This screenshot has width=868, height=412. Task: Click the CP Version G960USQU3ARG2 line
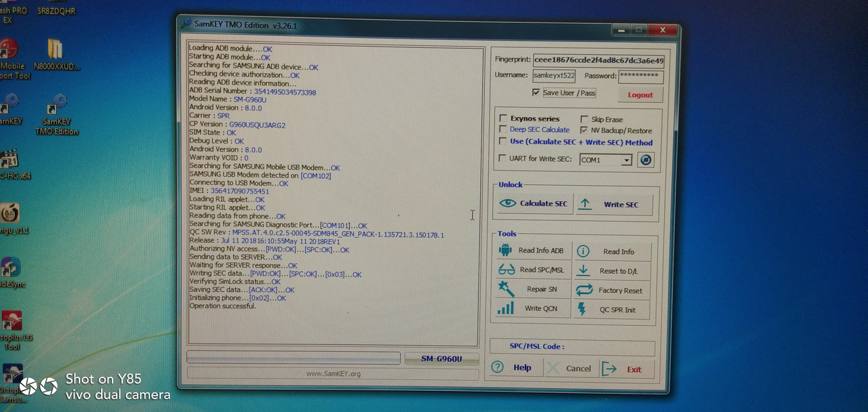click(237, 125)
